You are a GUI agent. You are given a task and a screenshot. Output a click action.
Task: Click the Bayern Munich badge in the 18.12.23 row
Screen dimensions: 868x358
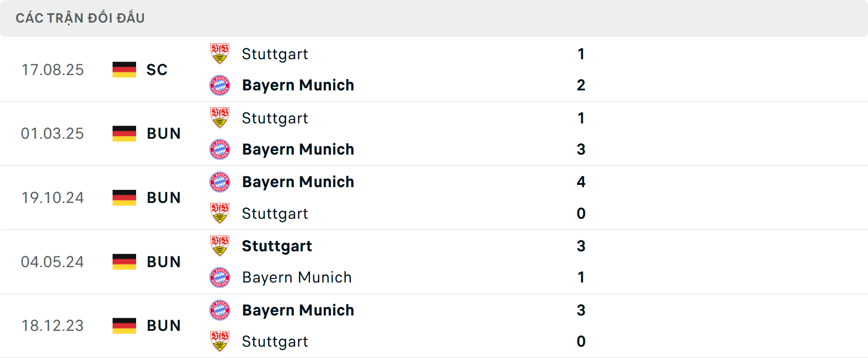coord(220,311)
